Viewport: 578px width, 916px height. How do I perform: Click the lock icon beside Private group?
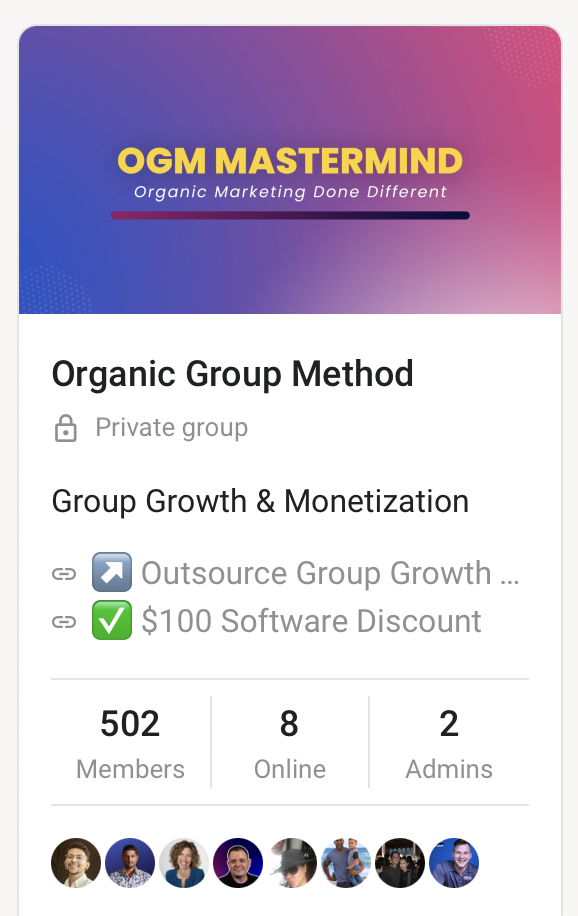click(65, 427)
